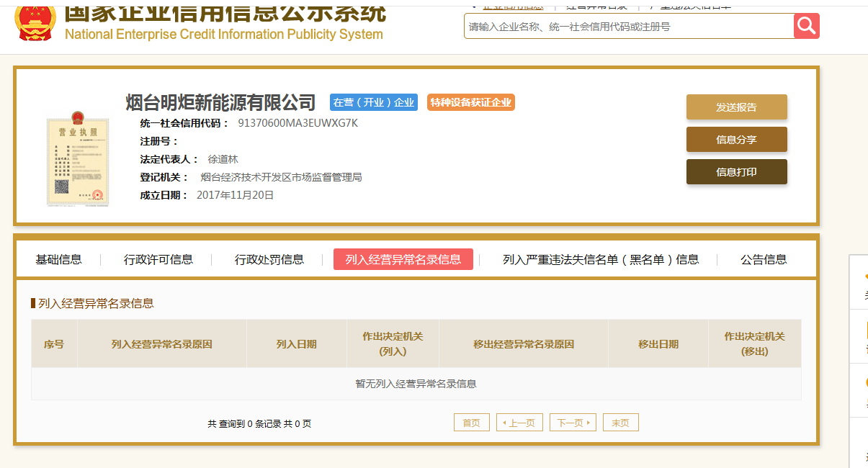Click the 下一页 next page button
The height and width of the screenshot is (468, 868).
[573, 423]
